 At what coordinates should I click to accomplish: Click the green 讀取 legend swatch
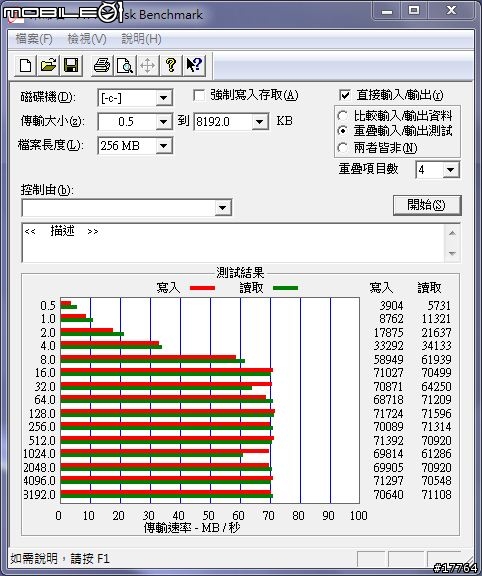[285, 288]
